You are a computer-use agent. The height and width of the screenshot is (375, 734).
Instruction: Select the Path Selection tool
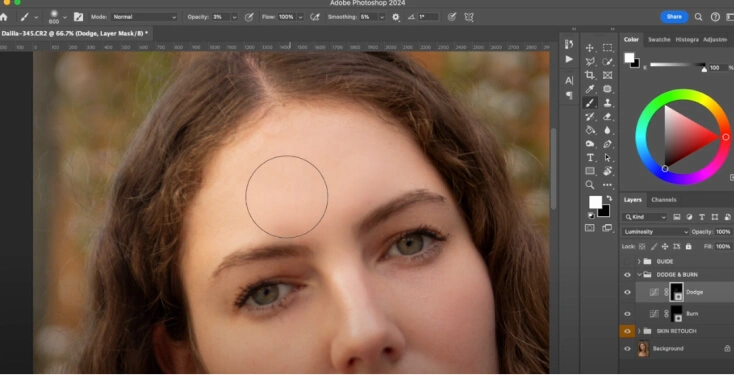pyautogui.click(x=607, y=157)
